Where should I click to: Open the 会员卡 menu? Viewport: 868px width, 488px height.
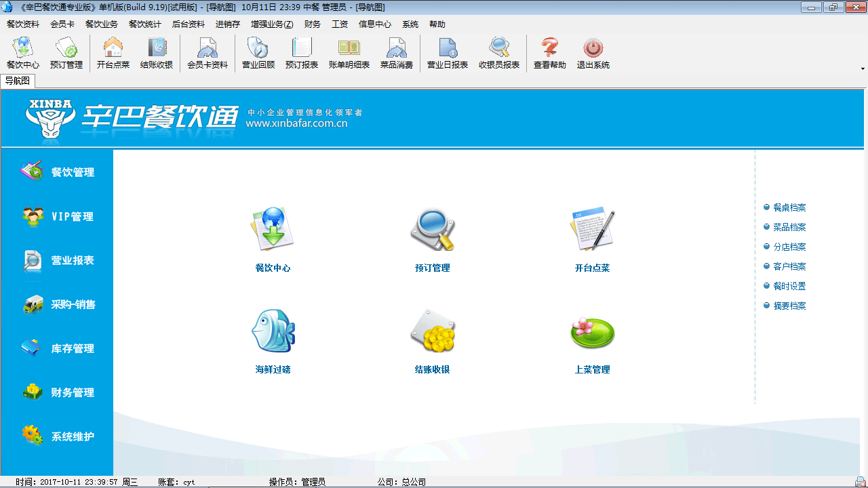[x=62, y=24]
